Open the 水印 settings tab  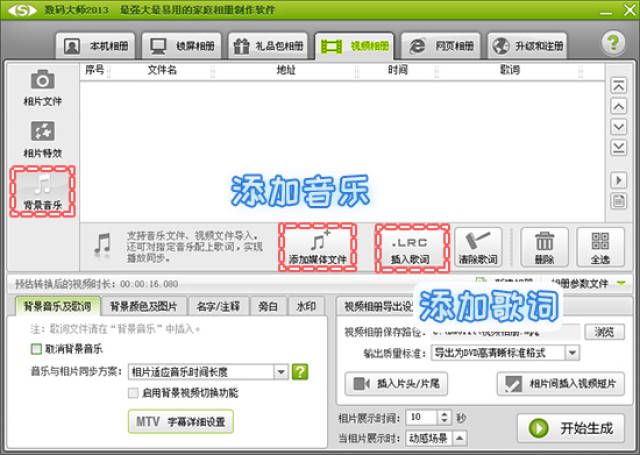click(x=306, y=306)
